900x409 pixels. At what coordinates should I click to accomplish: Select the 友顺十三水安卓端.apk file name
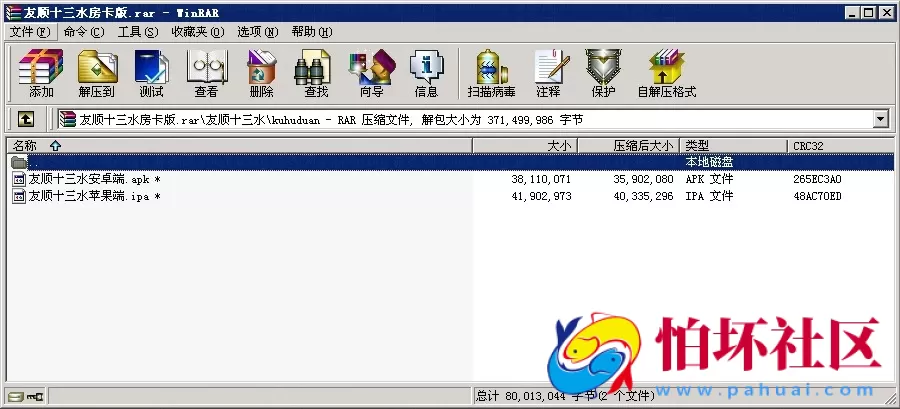[x=94, y=180]
